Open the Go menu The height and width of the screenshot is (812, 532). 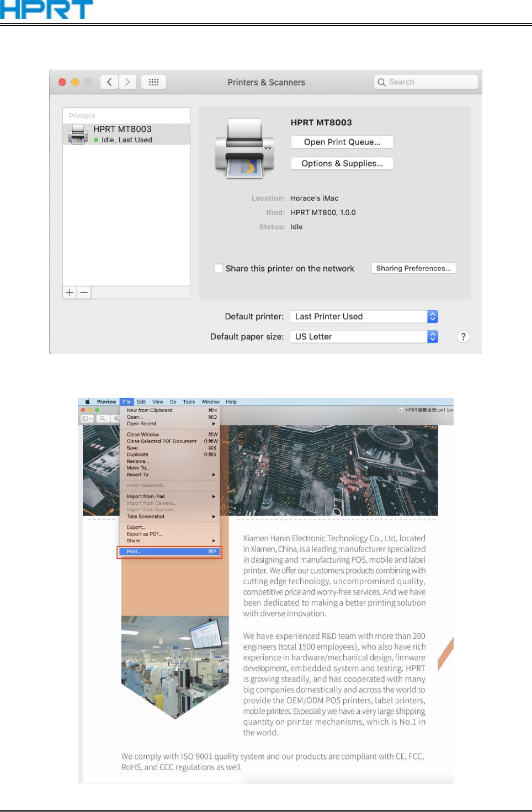pyautogui.click(x=173, y=402)
